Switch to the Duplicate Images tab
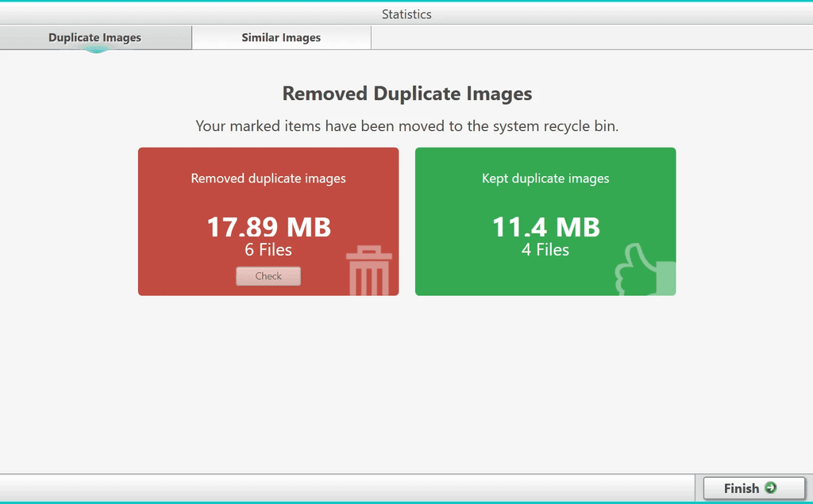 (94, 37)
